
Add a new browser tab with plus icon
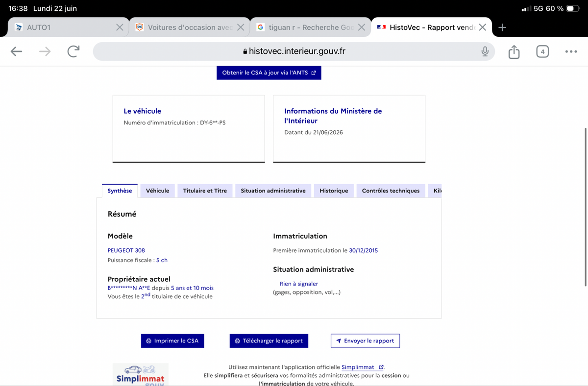[502, 27]
